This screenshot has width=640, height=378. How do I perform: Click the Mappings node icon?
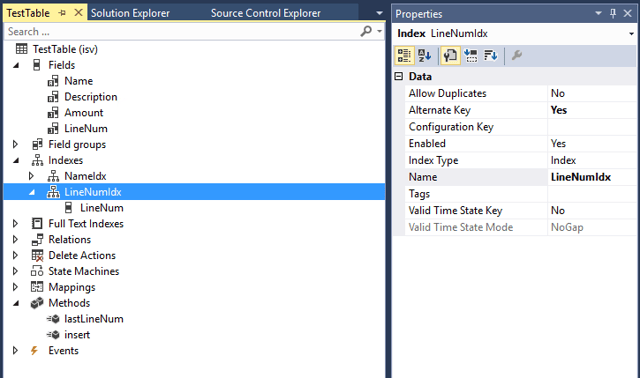click(x=37, y=287)
